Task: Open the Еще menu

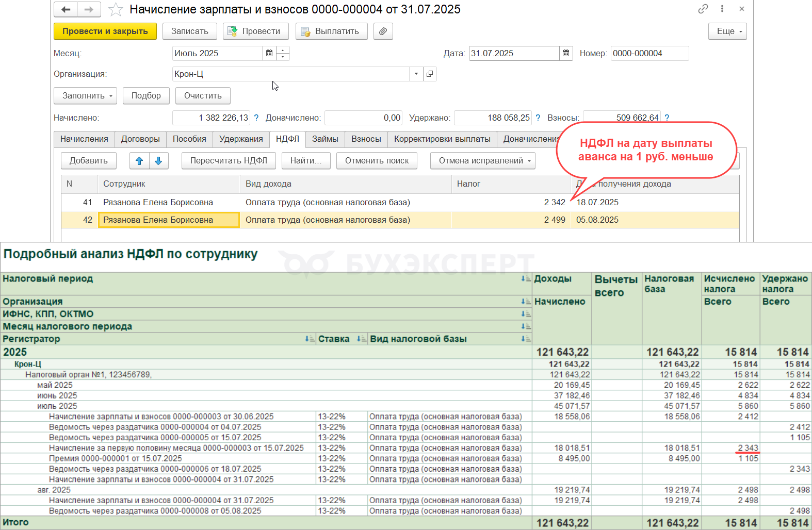Action: coord(727,31)
